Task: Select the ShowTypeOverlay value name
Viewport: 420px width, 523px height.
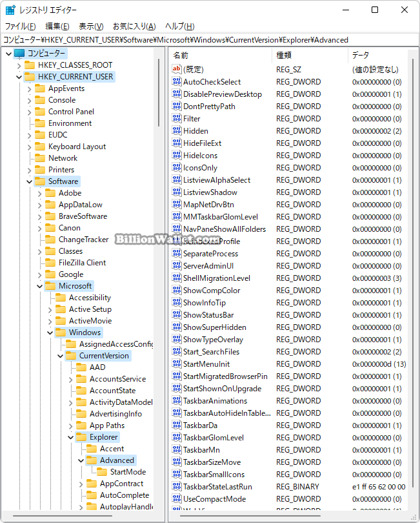Action: [x=214, y=339]
